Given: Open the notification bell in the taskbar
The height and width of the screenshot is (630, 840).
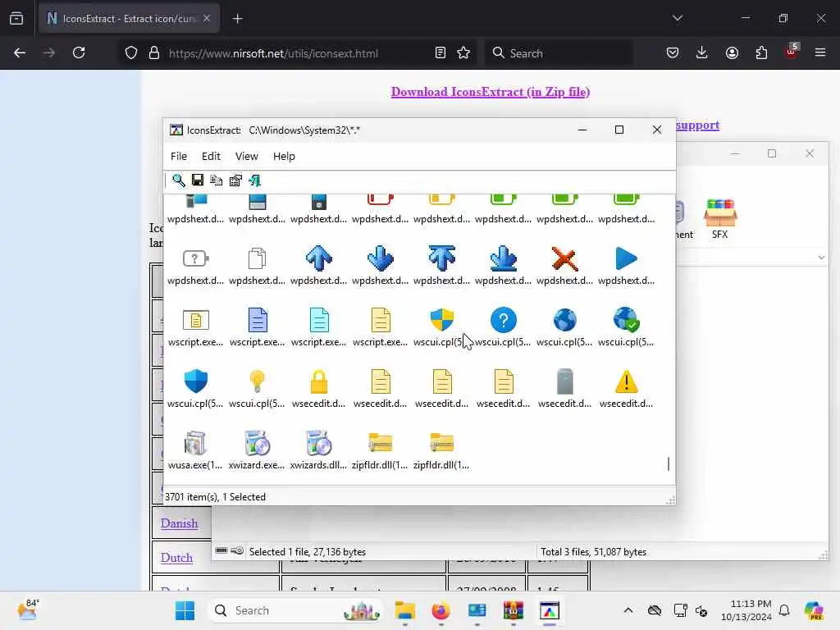Looking at the screenshot, I should (x=784, y=610).
